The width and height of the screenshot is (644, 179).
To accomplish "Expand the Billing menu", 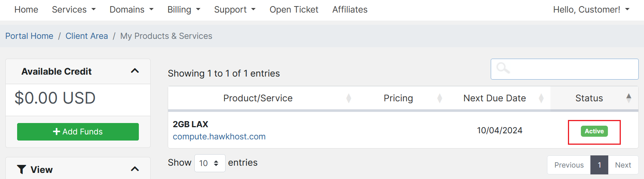I will pyautogui.click(x=184, y=10).
